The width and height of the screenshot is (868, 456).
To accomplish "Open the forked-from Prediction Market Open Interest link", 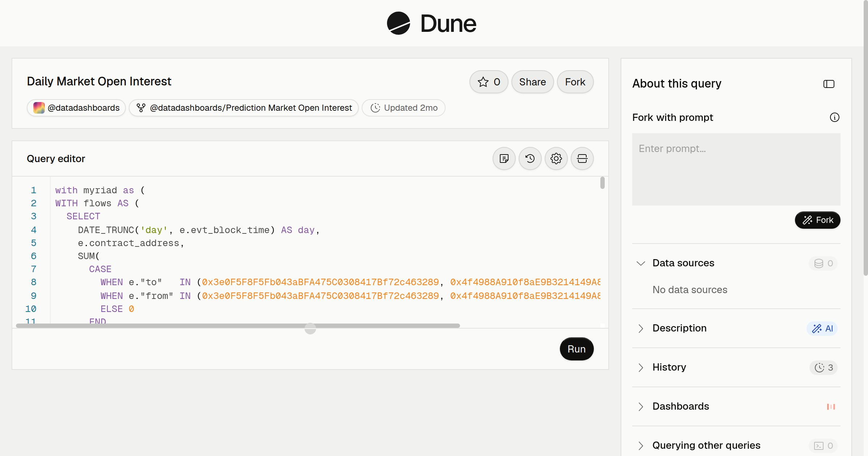I will click(244, 108).
